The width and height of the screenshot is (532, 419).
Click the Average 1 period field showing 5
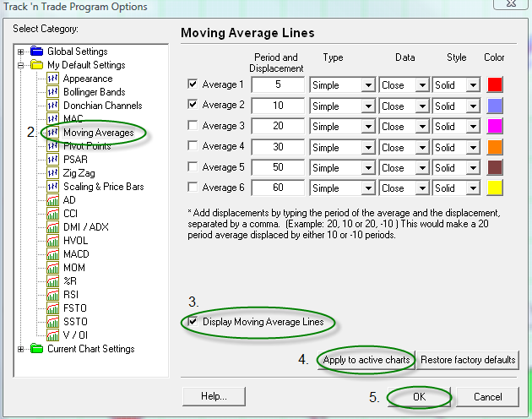pos(278,84)
